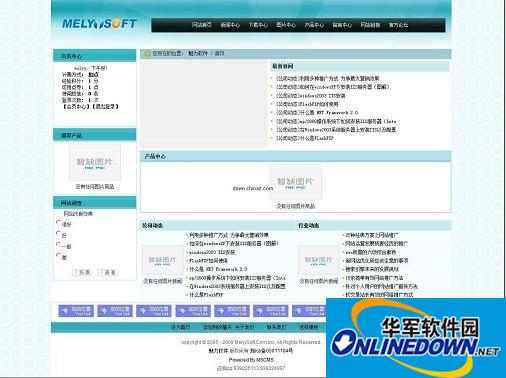Open the fourth purple View Link banner

pos(193,311)
